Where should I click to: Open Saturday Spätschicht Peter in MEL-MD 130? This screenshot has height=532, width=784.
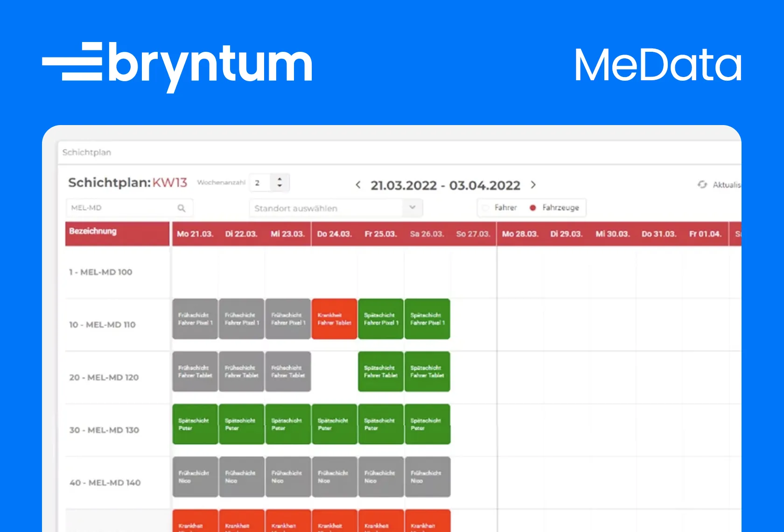(427, 424)
